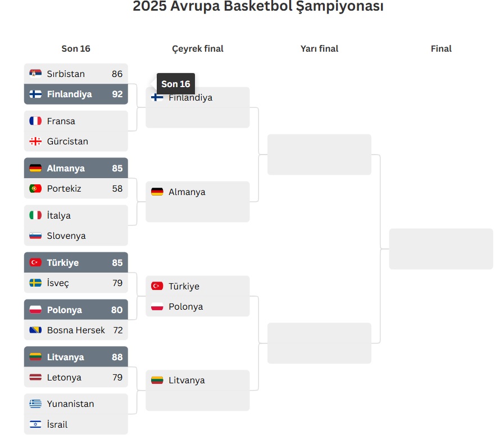Click the Yarı final column header
This screenshot has height=435, width=504.
coord(319,49)
